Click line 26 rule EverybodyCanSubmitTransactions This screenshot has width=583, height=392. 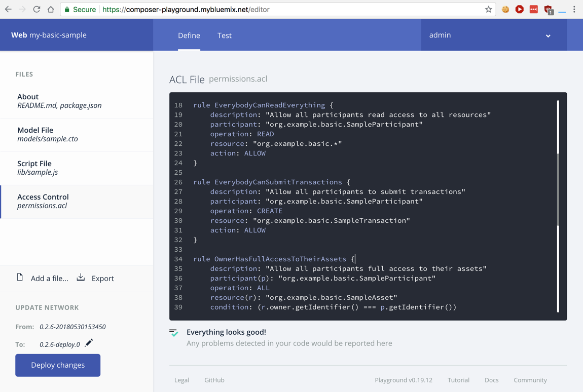point(272,182)
